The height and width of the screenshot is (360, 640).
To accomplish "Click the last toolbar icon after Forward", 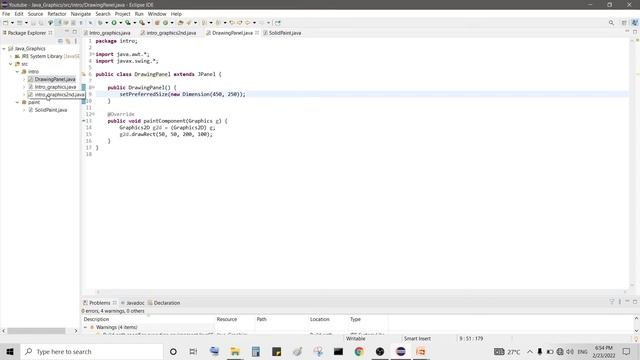I will tap(278, 23).
